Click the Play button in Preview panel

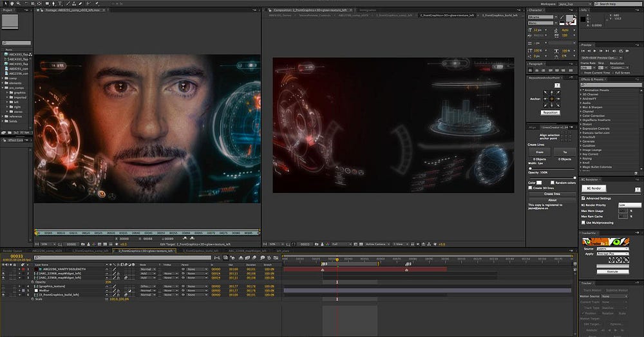tap(594, 51)
